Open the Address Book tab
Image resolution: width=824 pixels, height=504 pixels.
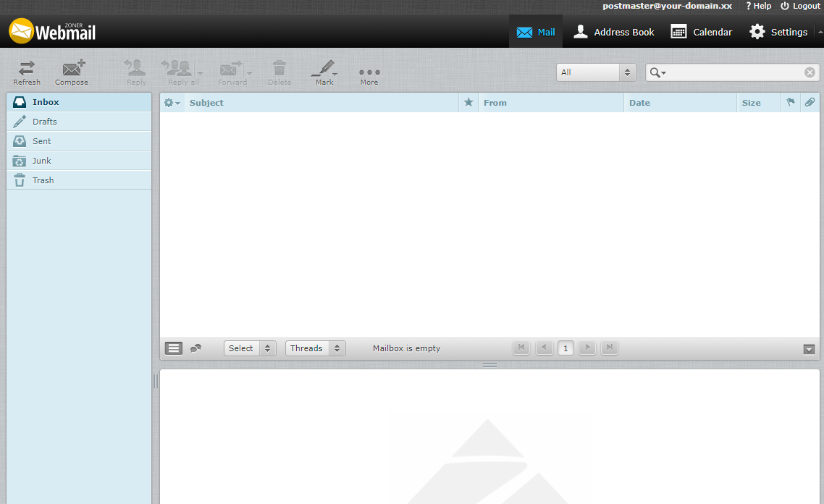(613, 32)
